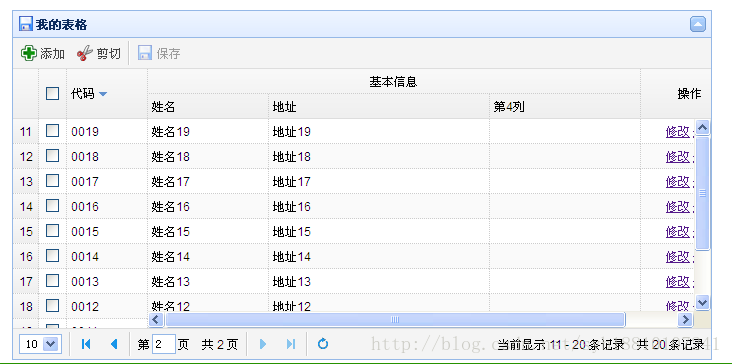The height and width of the screenshot is (364, 732).
Task: Focus the page number input field
Action: [164, 344]
